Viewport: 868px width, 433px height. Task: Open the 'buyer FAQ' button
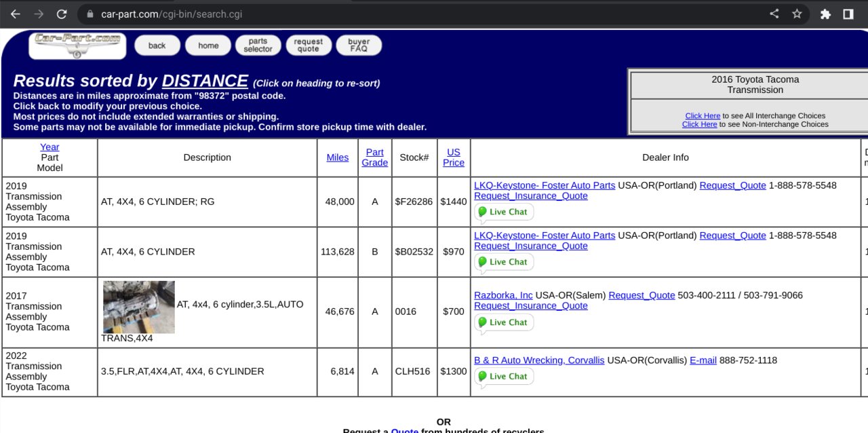pos(359,45)
